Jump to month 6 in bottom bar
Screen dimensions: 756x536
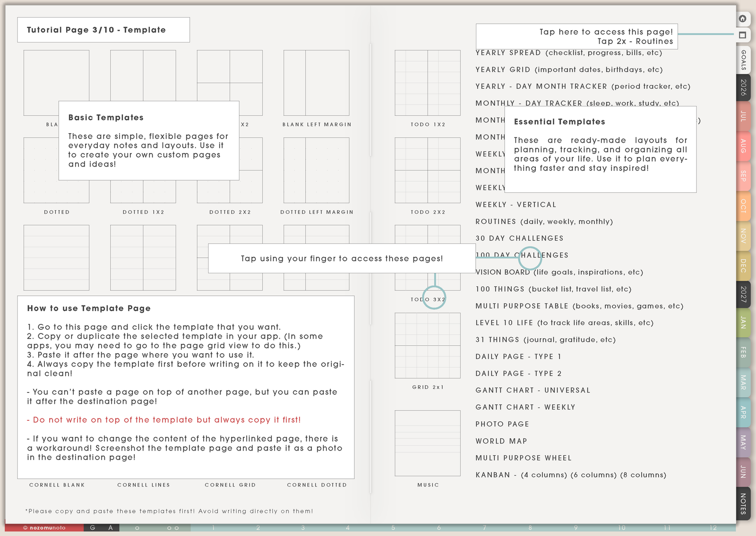(x=439, y=527)
